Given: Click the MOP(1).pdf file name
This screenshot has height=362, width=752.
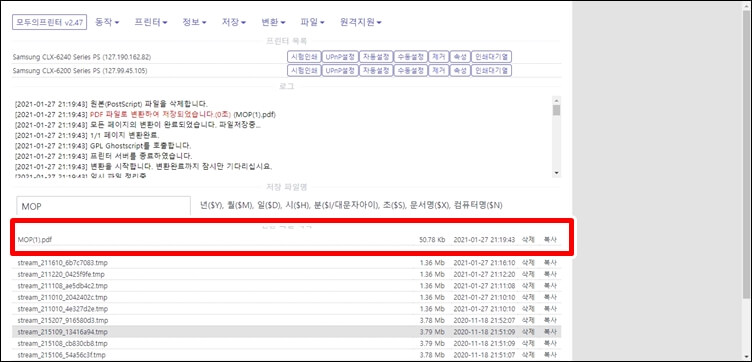Looking at the screenshot, I should point(35,239).
